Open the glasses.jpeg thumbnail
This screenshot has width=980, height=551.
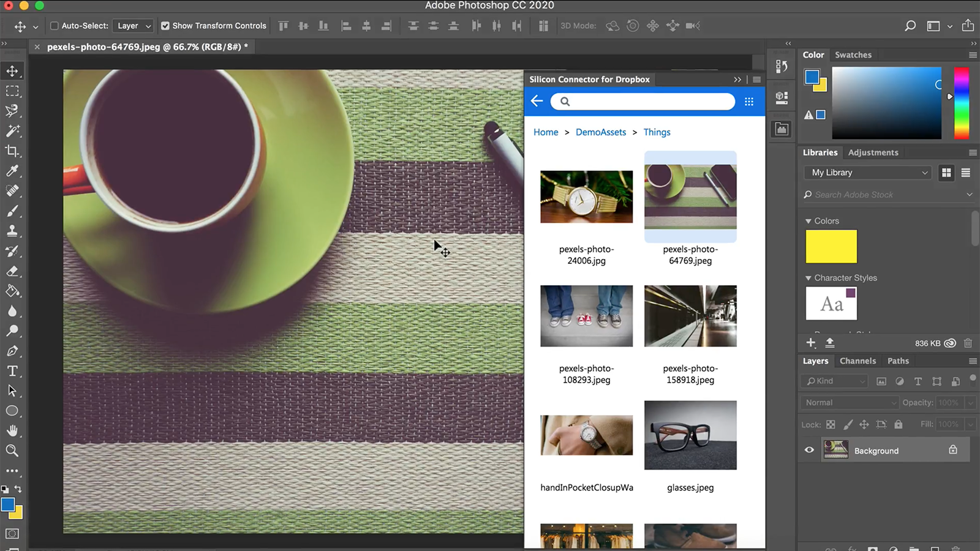click(690, 435)
